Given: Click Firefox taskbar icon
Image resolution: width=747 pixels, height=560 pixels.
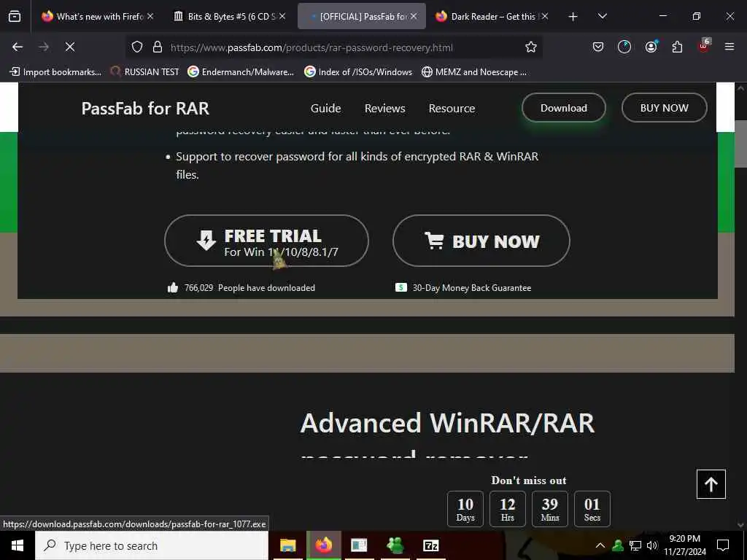Looking at the screenshot, I should pyautogui.click(x=323, y=545).
